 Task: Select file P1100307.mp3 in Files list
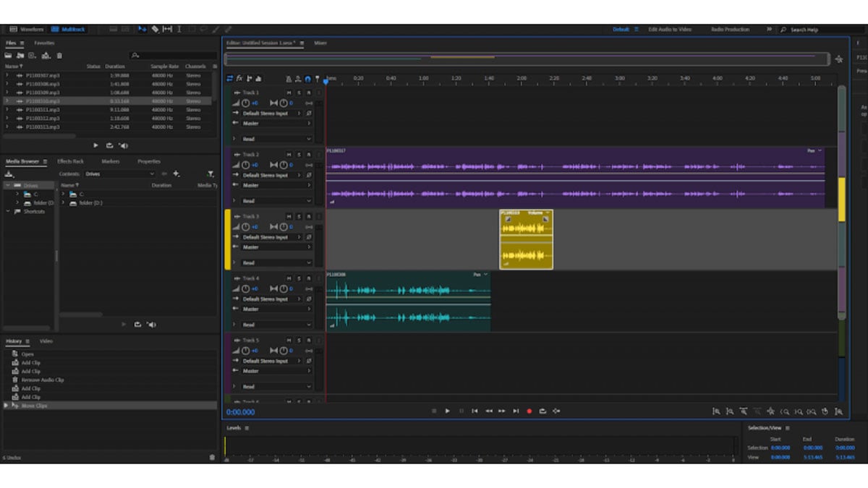[109, 75]
